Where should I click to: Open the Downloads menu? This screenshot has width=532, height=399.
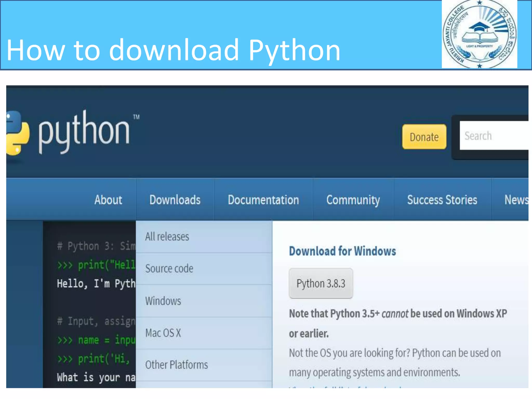(175, 199)
